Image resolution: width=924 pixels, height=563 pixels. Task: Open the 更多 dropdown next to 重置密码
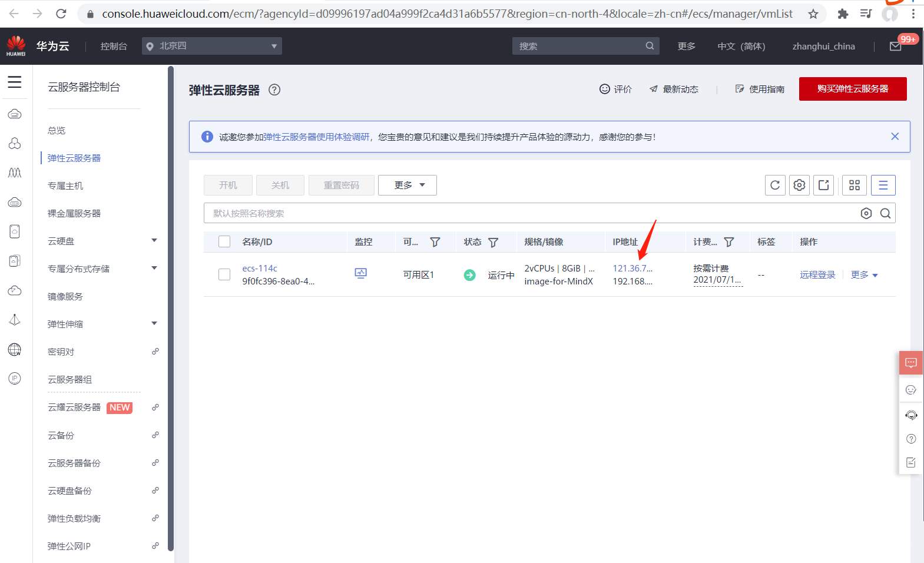[x=408, y=185]
